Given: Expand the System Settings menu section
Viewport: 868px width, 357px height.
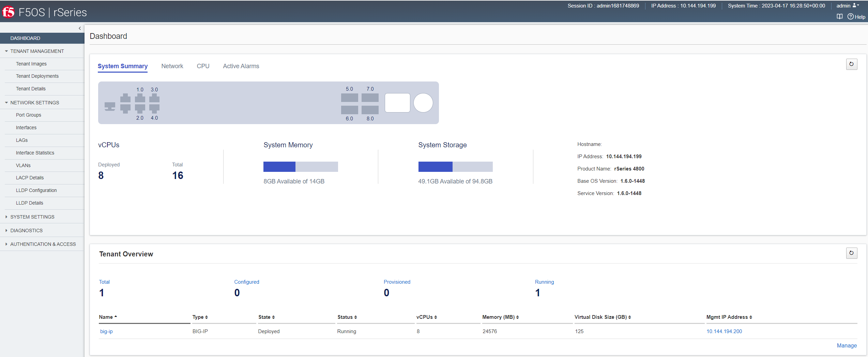Looking at the screenshot, I should pos(32,217).
